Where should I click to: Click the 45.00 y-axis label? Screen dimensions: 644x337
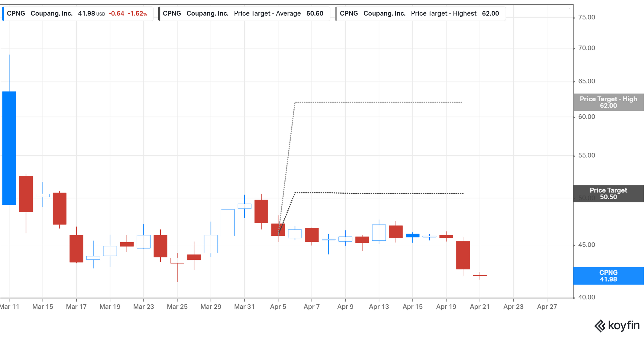(x=586, y=245)
